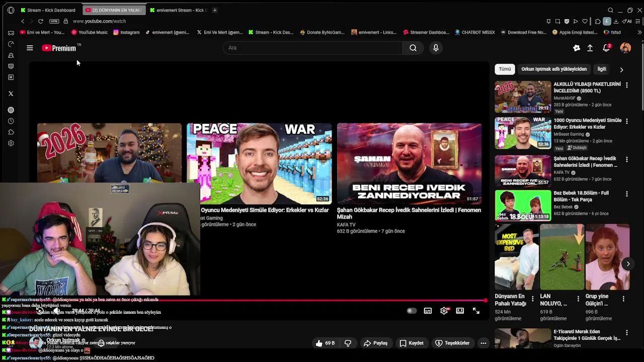Switch player to theater mode
The image size is (644, 362).
click(460, 311)
